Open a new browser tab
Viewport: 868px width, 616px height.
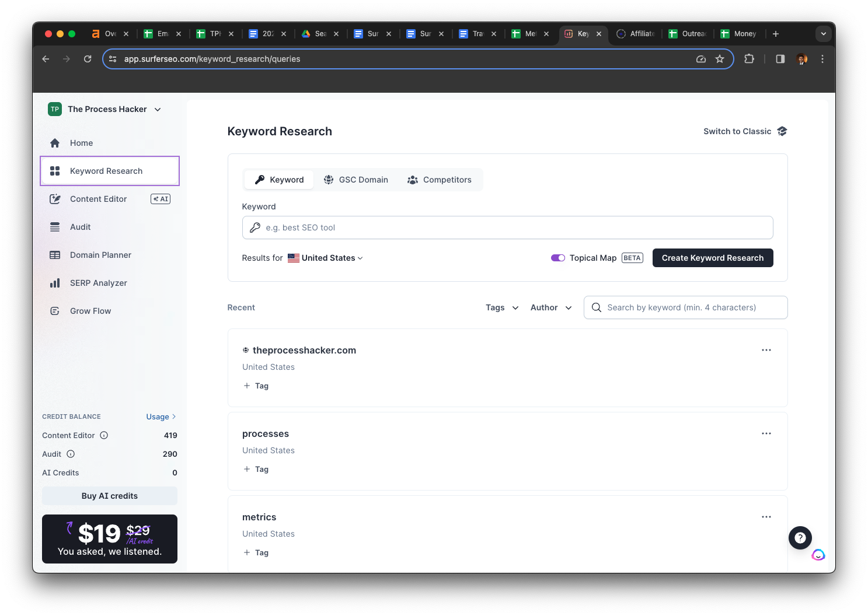click(776, 34)
